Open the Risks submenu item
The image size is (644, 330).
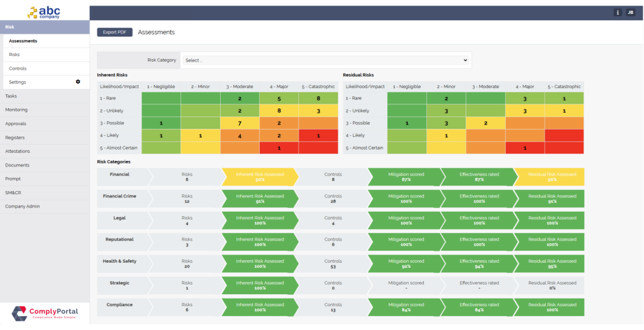pyautogui.click(x=14, y=55)
